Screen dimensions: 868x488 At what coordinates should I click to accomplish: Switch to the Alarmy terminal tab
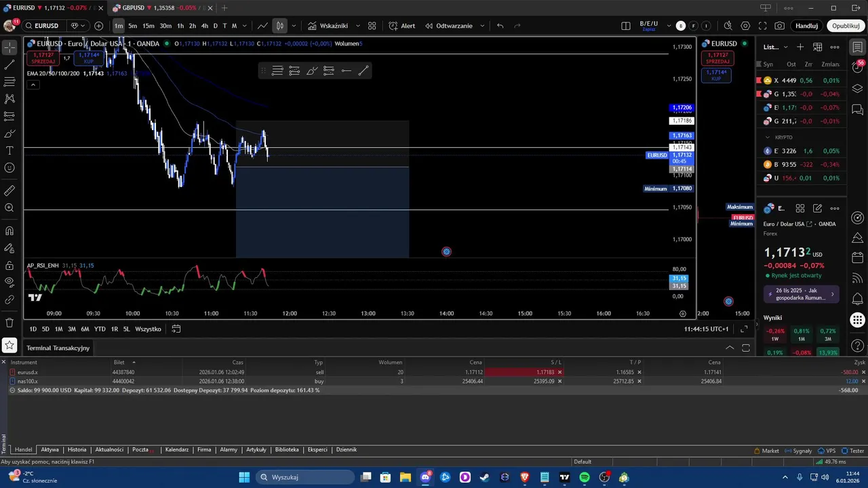pyautogui.click(x=229, y=449)
